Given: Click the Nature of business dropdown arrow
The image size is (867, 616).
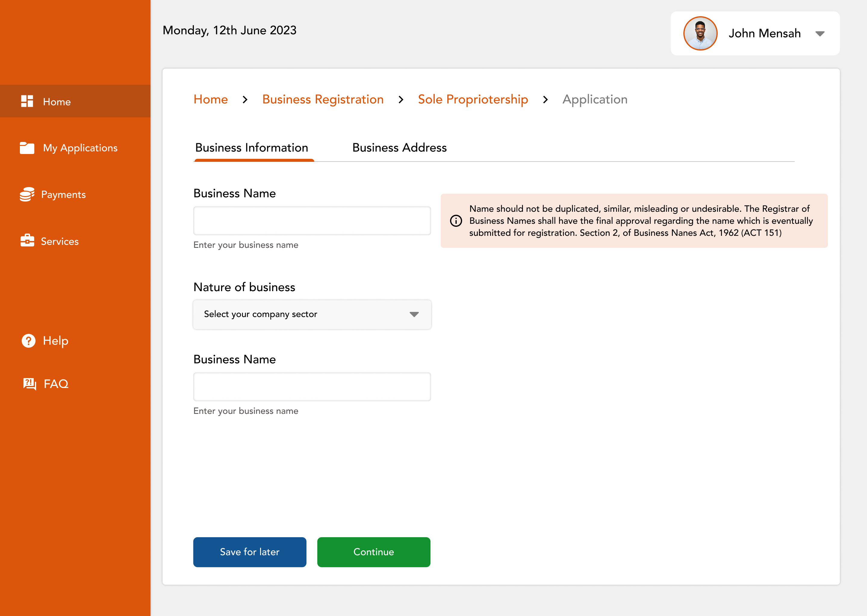Looking at the screenshot, I should (x=414, y=314).
